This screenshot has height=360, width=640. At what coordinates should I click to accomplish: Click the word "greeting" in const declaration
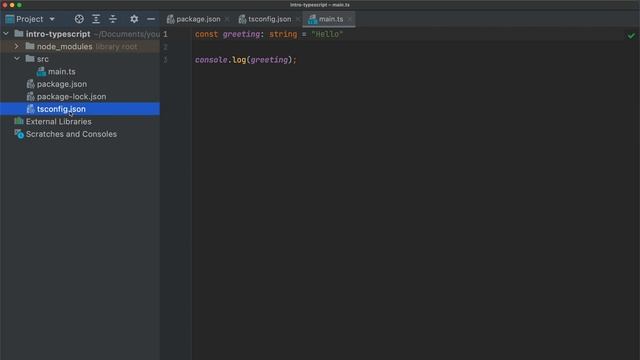tap(241, 34)
